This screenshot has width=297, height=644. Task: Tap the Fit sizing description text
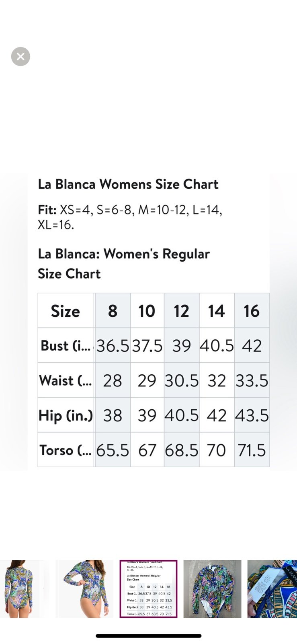(130, 217)
